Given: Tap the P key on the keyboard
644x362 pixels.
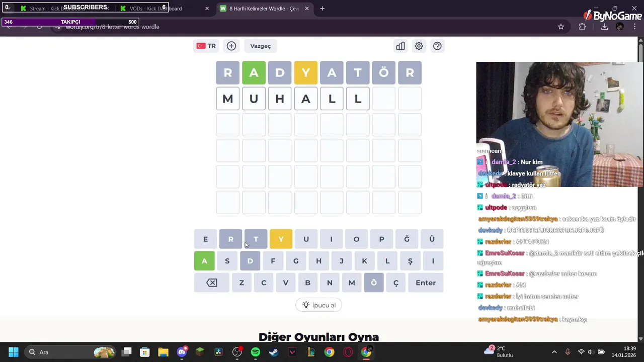Looking at the screenshot, I should (381, 239).
